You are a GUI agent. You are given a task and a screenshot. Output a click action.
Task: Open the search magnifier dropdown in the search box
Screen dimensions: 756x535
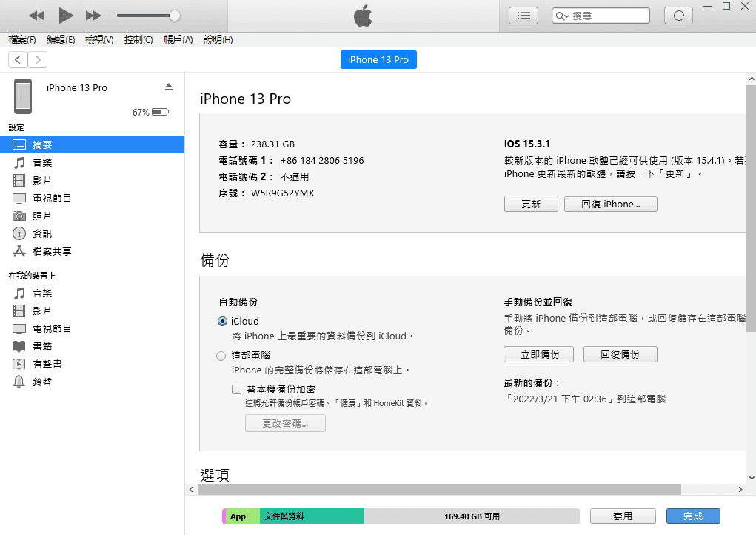[x=563, y=16]
